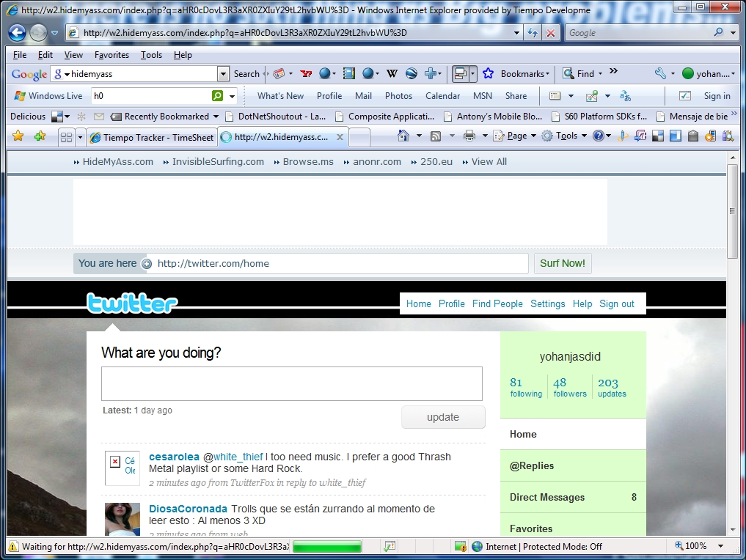This screenshot has height=560, width=746.
Task: Open the Favorites menu
Action: pos(111,55)
